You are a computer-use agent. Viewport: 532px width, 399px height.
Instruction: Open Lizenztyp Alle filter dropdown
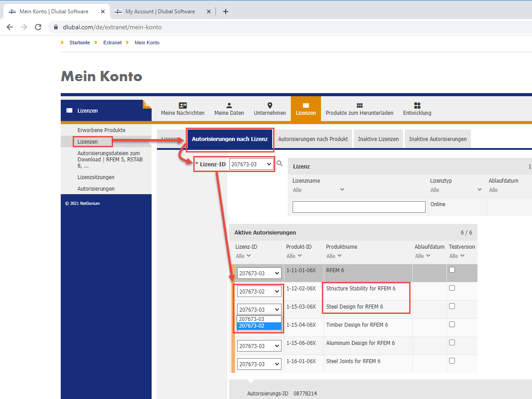456,190
